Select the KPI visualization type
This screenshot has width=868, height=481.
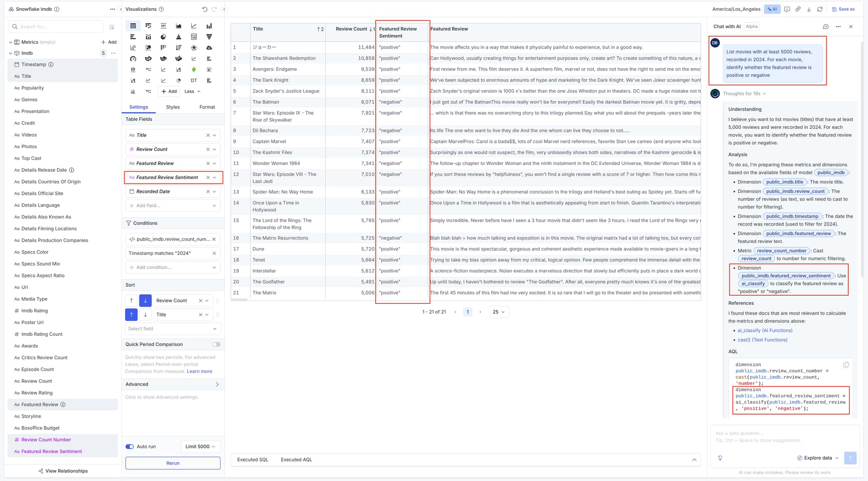click(x=163, y=26)
